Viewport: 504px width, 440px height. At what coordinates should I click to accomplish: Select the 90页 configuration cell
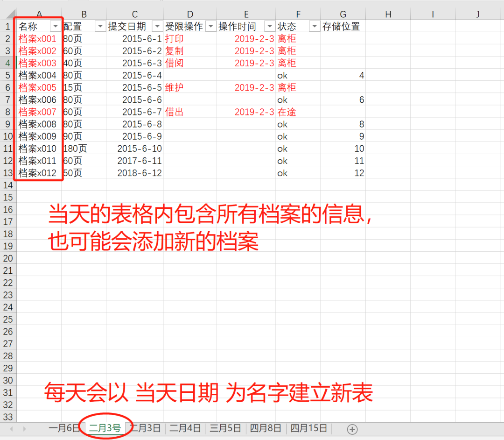click(84, 136)
